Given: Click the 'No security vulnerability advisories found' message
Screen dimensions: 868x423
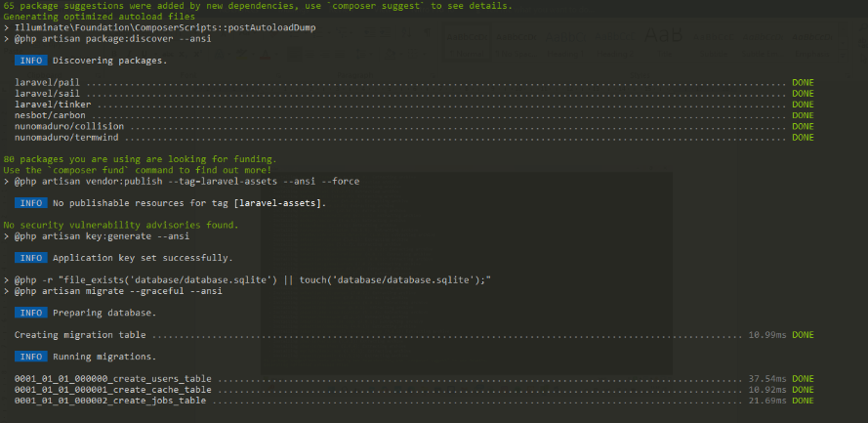Looking at the screenshot, I should click(x=121, y=225).
